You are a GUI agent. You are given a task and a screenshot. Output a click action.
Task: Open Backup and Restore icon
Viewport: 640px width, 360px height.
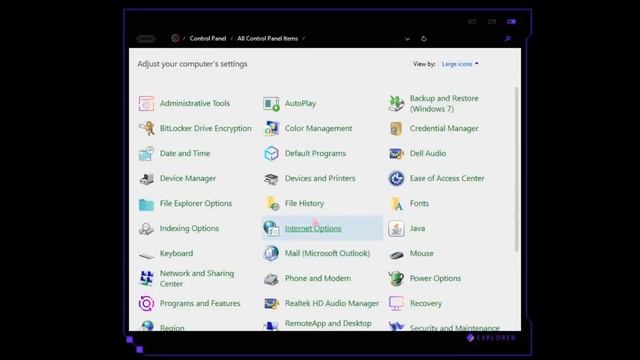[396, 104]
